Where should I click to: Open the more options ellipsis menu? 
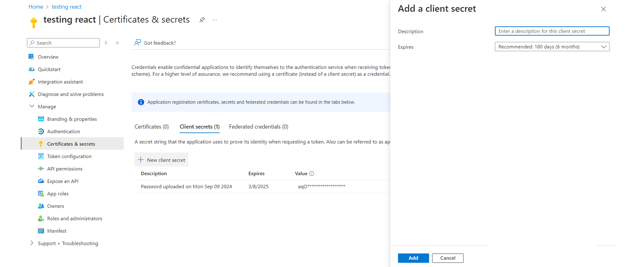(x=215, y=20)
